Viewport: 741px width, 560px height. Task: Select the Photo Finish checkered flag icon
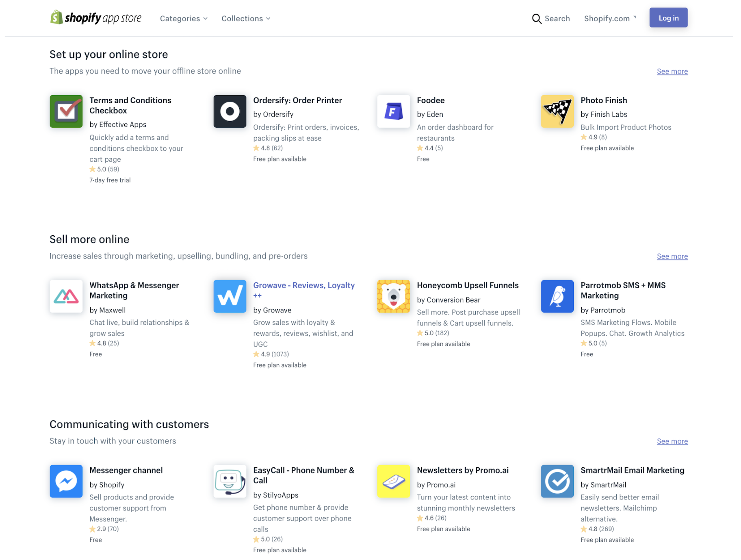[x=557, y=111]
